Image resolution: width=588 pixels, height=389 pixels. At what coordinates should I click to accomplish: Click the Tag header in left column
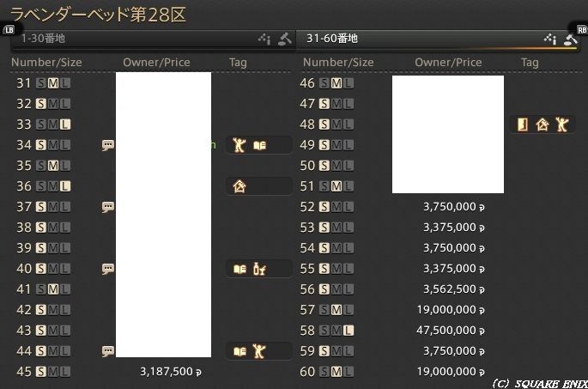pyautogui.click(x=238, y=63)
